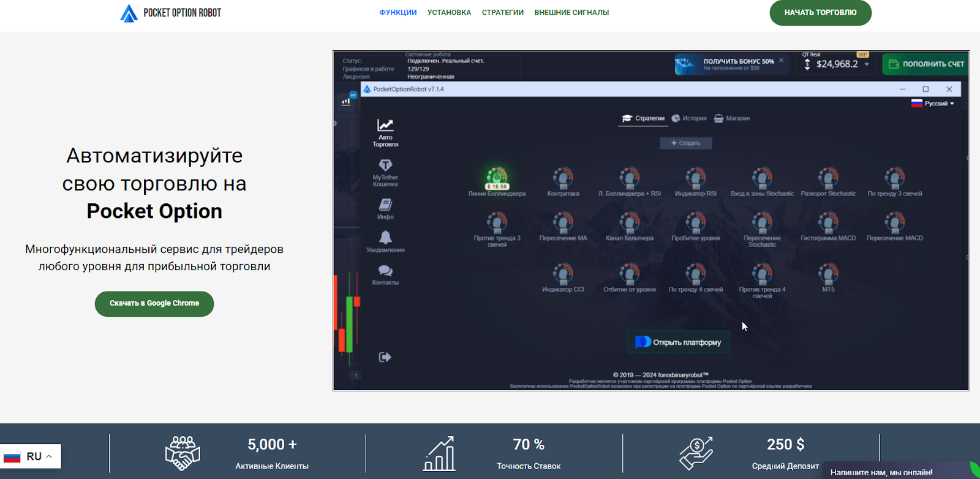Click the ПОПОЛНИТЬ СЧЕТ button
This screenshot has width=980, height=479.
point(925,64)
